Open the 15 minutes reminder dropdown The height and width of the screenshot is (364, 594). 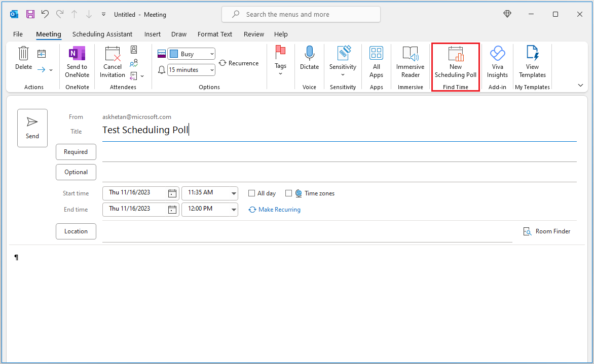point(211,69)
